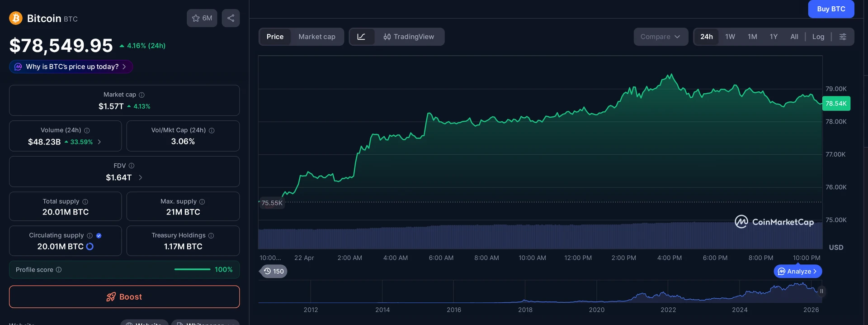Click the 1.17M BTC treasury holdings value
868x325 pixels.
click(183, 247)
